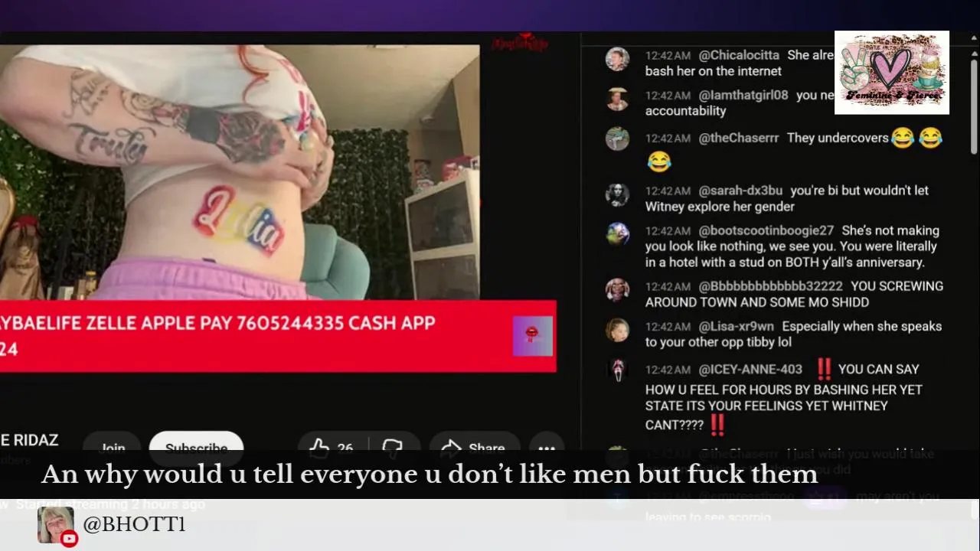Screen dimensions: 980x551
Task: Click the Feminine & Fierce logo overlay
Action: [x=891, y=73]
